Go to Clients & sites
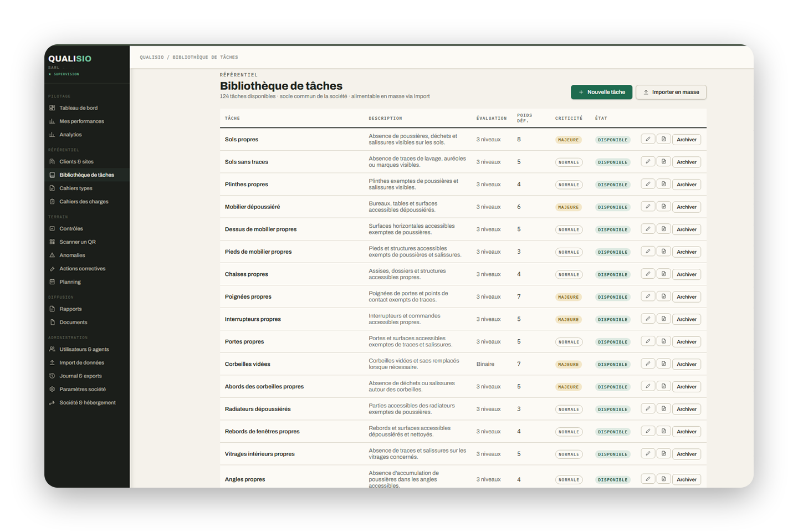The width and height of the screenshot is (798, 532). coord(76,162)
